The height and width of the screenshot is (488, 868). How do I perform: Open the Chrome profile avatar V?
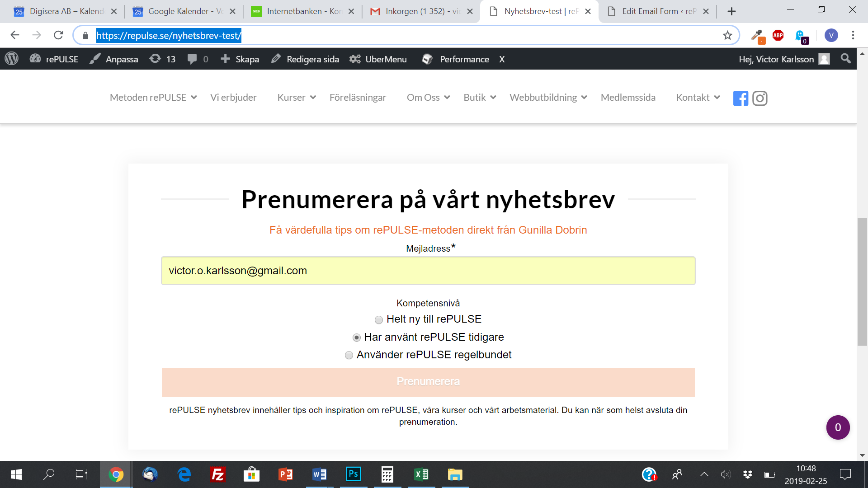831,35
